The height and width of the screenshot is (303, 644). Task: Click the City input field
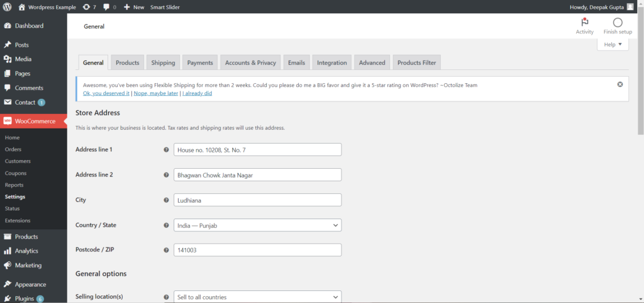click(257, 200)
